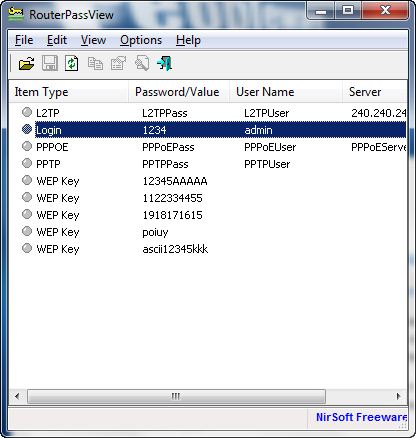Click the RouterPassView key icon in title bar
The width and height of the screenshot is (416, 438).
point(16,14)
